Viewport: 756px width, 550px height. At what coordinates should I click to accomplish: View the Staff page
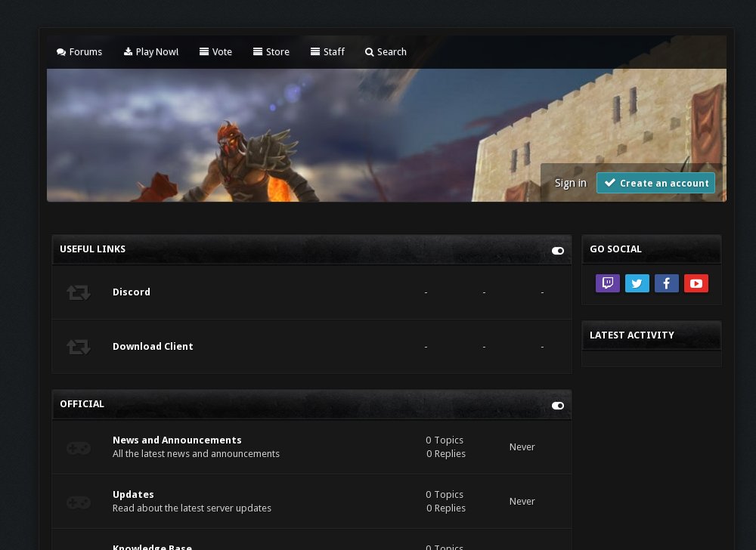pos(327,52)
